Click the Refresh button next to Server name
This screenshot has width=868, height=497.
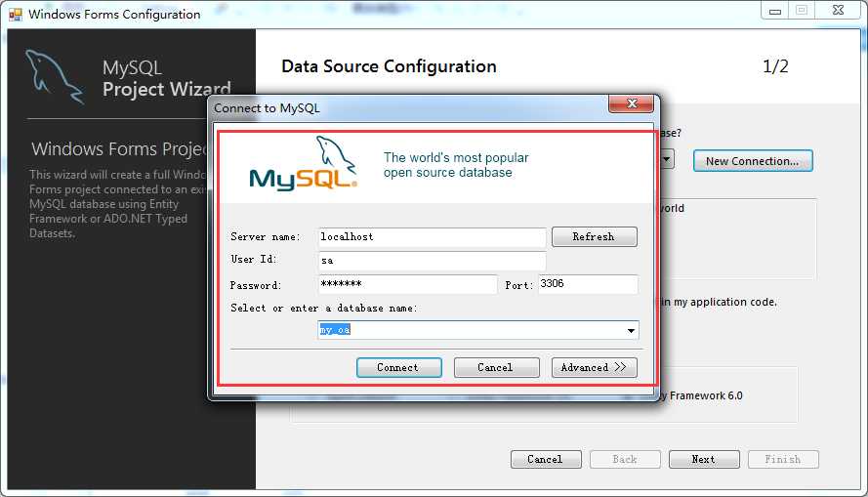click(x=594, y=237)
